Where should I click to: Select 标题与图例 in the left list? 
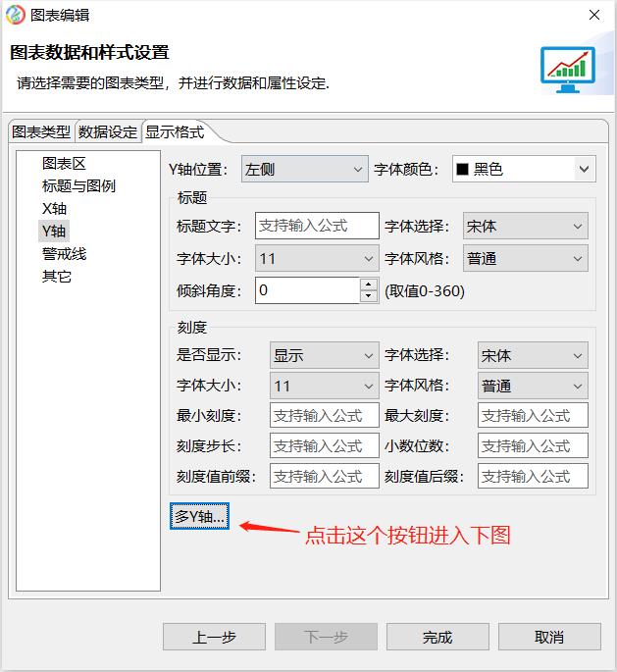pyautogui.click(x=78, y=186)
